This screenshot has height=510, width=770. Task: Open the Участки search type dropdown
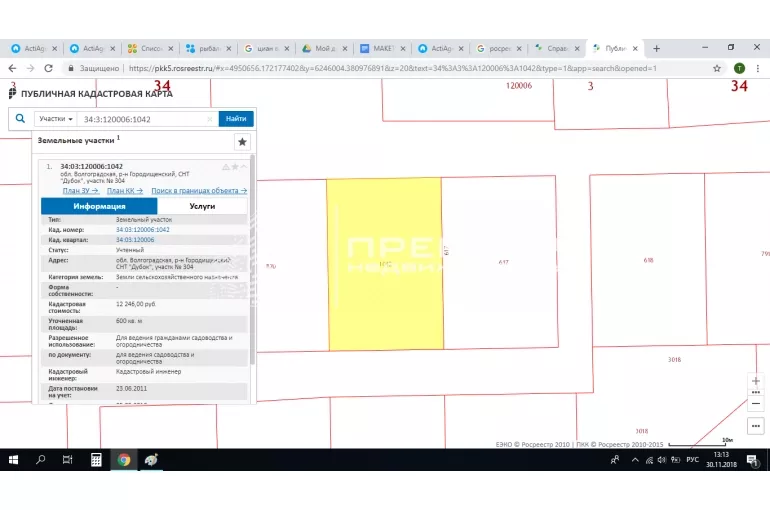[x=56, y=119]
